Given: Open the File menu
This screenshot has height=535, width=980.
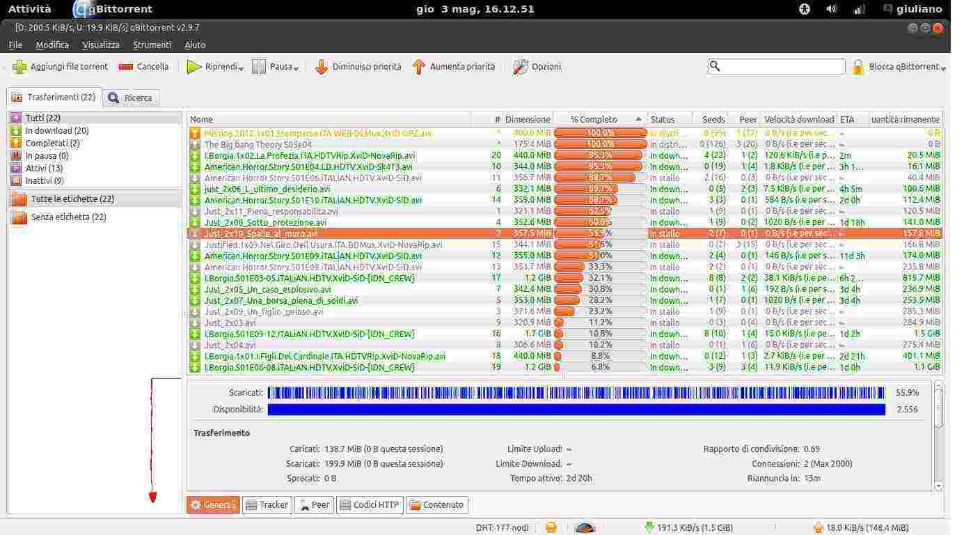Looking at the screenshot, I should click(x=15, y=45).
